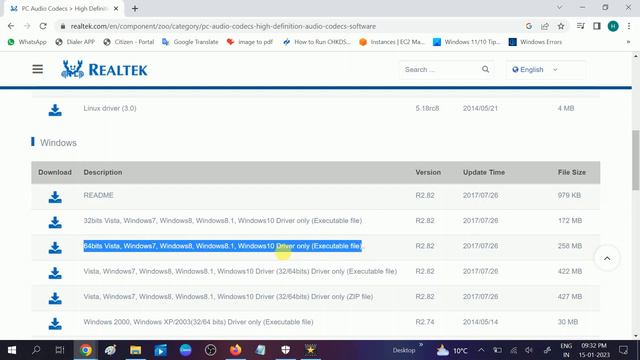
Task: Open Chrome profile avatar H
Action: [x=613, y=26]
